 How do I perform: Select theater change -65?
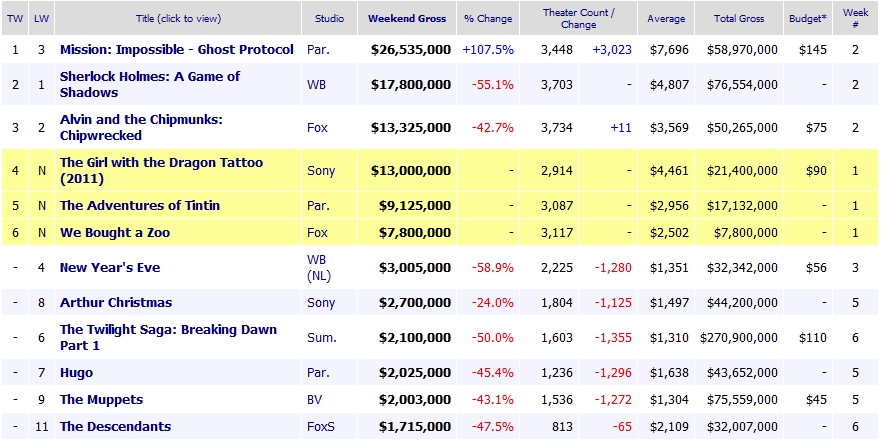(x=622, y=426)
